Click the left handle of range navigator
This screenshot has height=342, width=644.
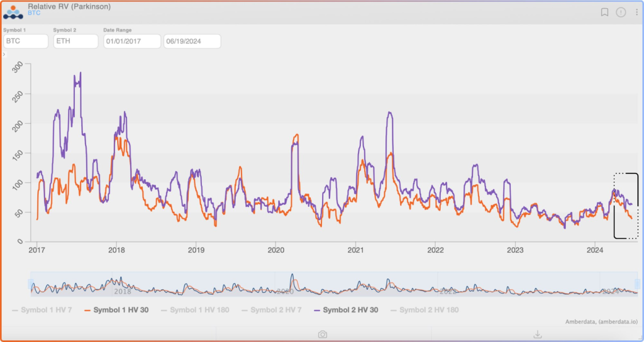[30, 284]
